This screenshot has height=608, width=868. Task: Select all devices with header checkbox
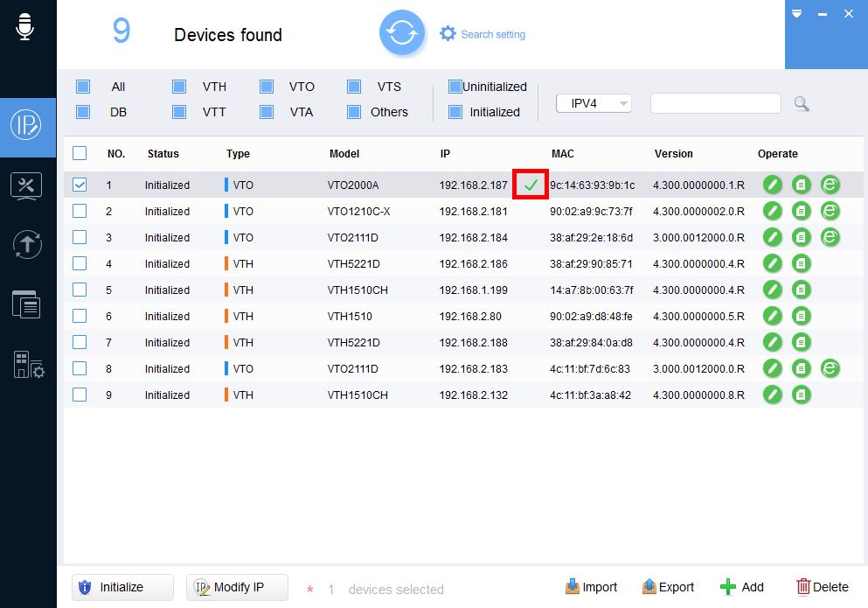pyautogui.click(x=80, y=153)
